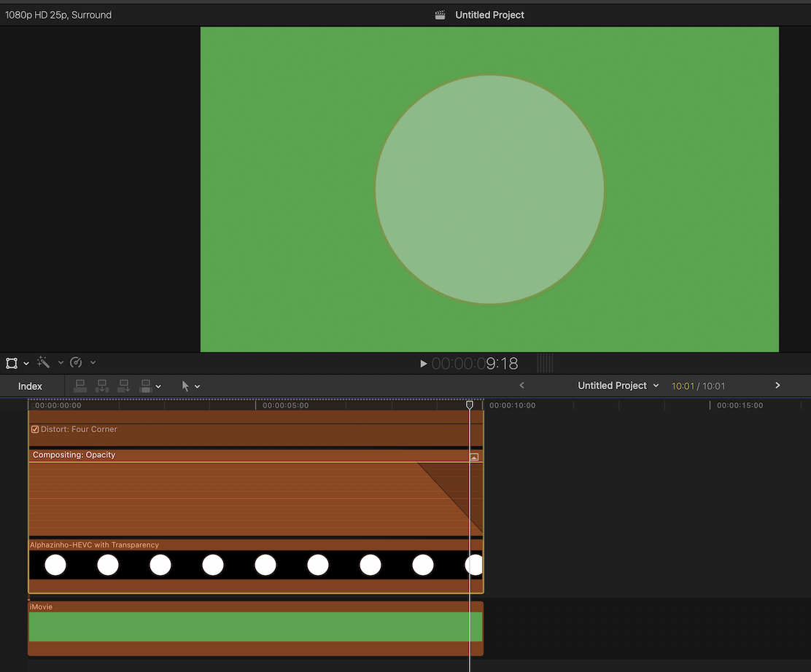Click the insert clip edit icon
Viewport: 811px width, 672px height.
click(102, 386)
